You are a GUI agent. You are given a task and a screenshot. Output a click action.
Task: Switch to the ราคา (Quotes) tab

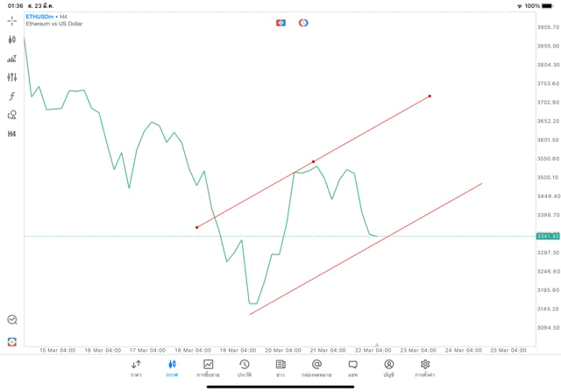[136, 367]
